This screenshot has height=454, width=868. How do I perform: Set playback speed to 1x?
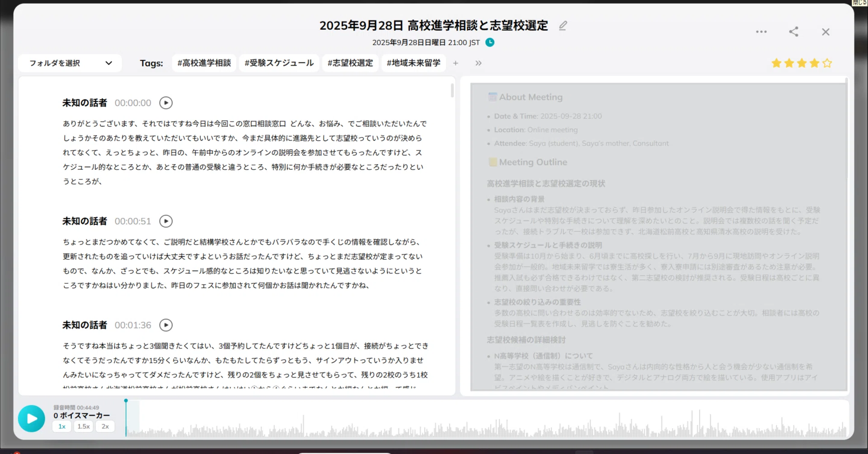[x=62, y=426]
